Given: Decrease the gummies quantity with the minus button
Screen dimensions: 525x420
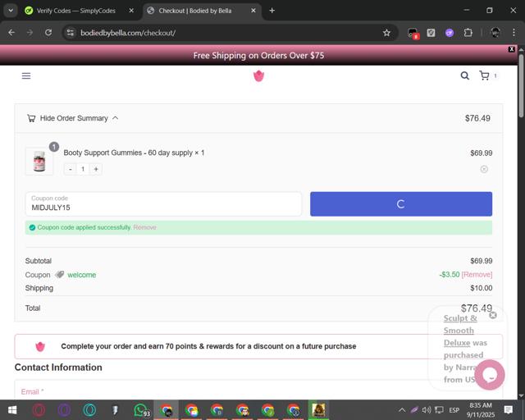Looking at the screenshot, I should tap(71, 169).
